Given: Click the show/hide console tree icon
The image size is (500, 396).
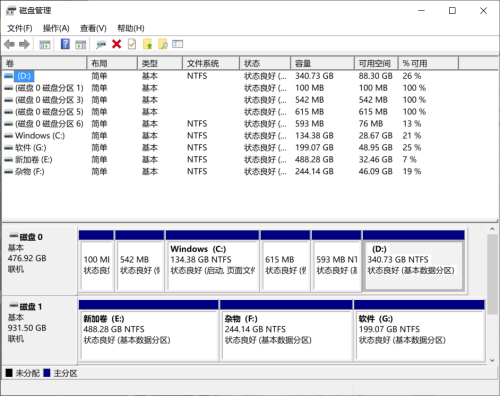Looking at the screenshot, I should tap(45, 44).
